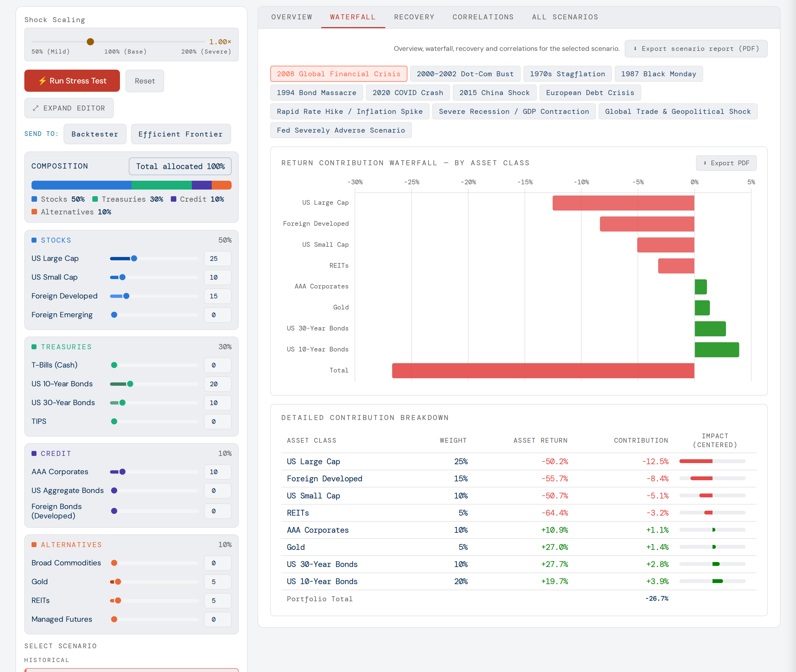
Task: Export scenario report as PDF
Action: point(696,49)
